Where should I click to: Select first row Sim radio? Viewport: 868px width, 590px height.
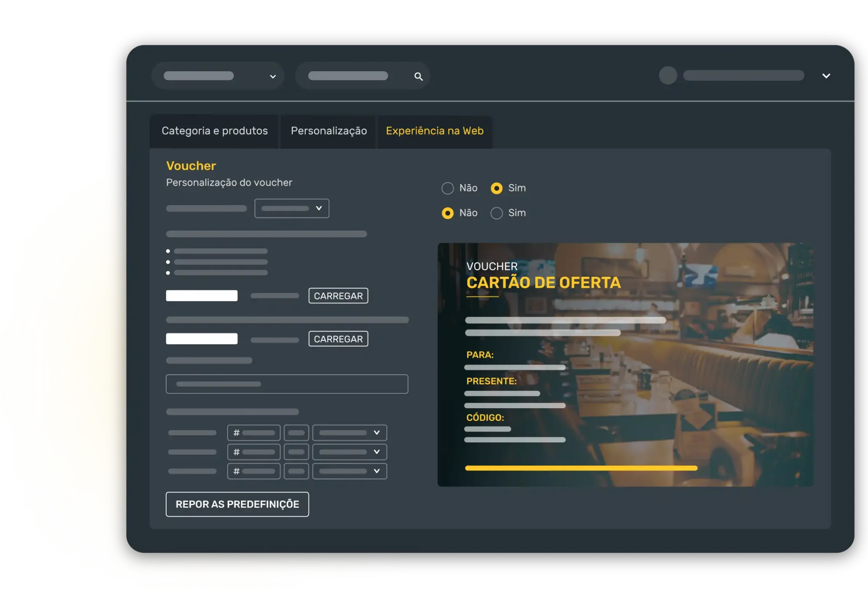click(x=496, y=188)
